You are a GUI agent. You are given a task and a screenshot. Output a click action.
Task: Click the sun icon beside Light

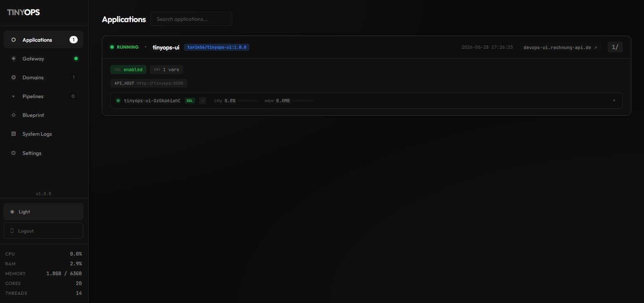pyautogui.click(x=12, y=212)
